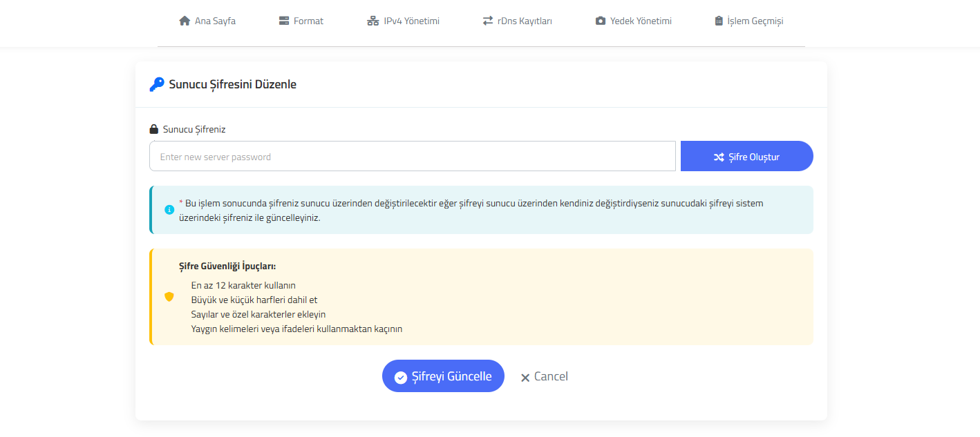Focus the new server password field
The height and width of the screenshot is (437, 980).
click(x=412, y=157)
